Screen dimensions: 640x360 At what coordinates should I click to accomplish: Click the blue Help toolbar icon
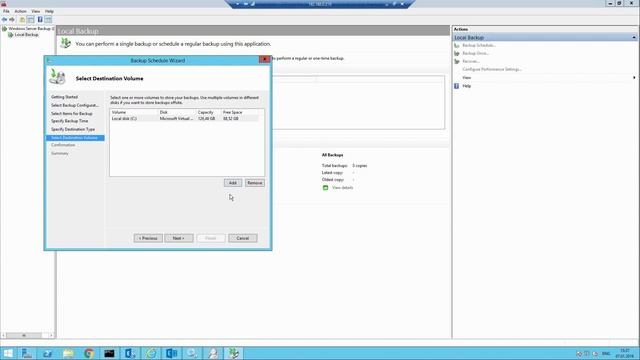pos(40,20)
